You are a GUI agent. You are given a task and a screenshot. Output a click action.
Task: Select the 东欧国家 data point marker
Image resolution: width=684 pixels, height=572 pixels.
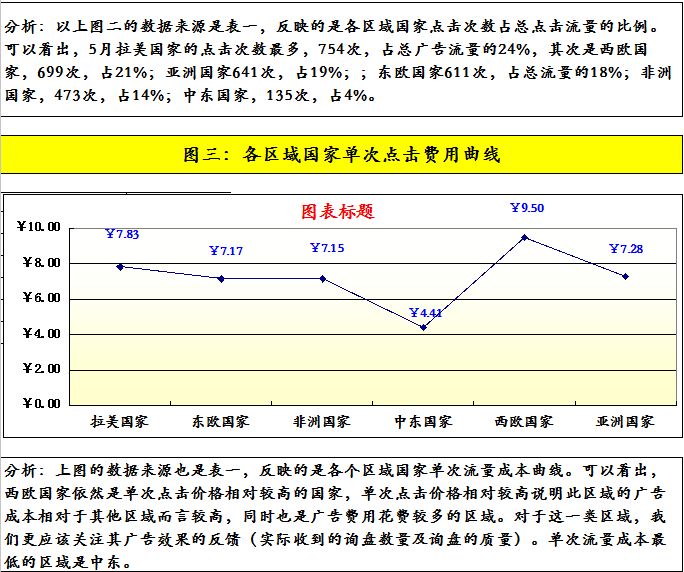(x=221, y=278)
